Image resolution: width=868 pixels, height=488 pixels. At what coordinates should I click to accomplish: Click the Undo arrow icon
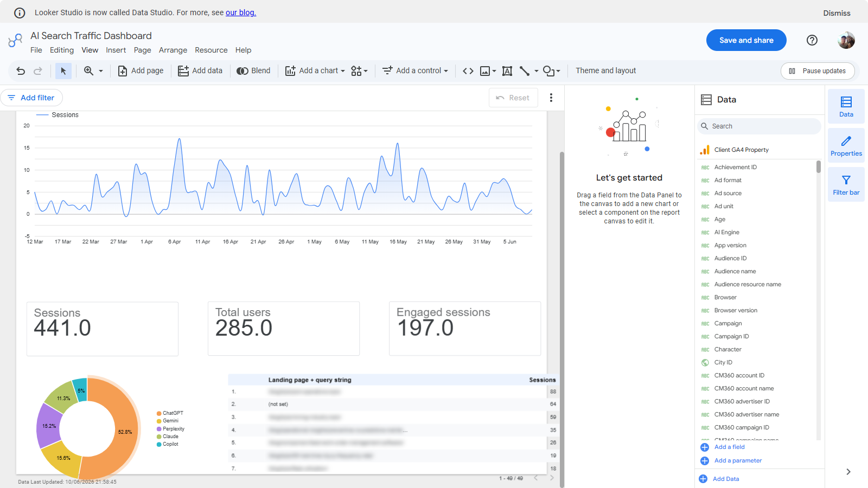pos(21,70)
